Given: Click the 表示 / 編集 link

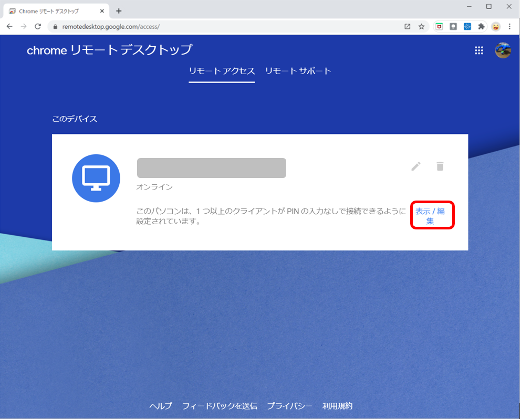Looking at the screenshot, I should [430, 216].
